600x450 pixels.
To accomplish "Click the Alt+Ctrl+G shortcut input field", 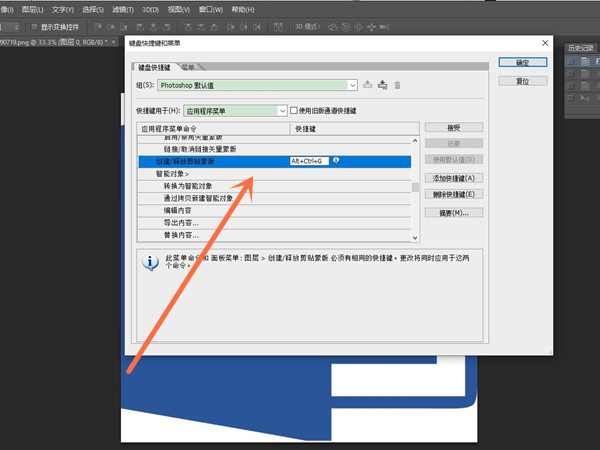I will point(308,160).
